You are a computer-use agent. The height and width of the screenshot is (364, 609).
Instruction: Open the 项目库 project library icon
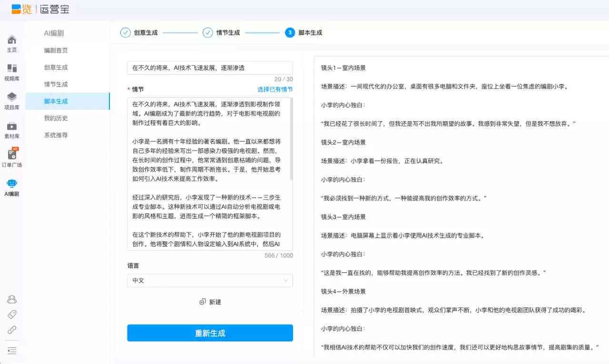[x=12, y=97]
